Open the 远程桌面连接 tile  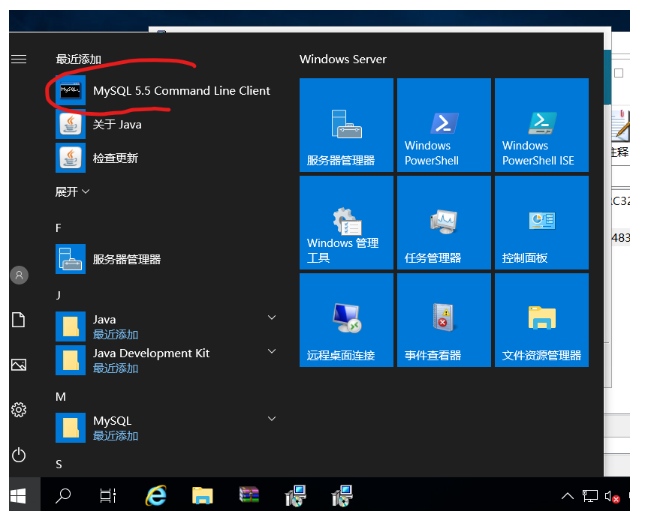pyautogui.click(x=346, y=320)
